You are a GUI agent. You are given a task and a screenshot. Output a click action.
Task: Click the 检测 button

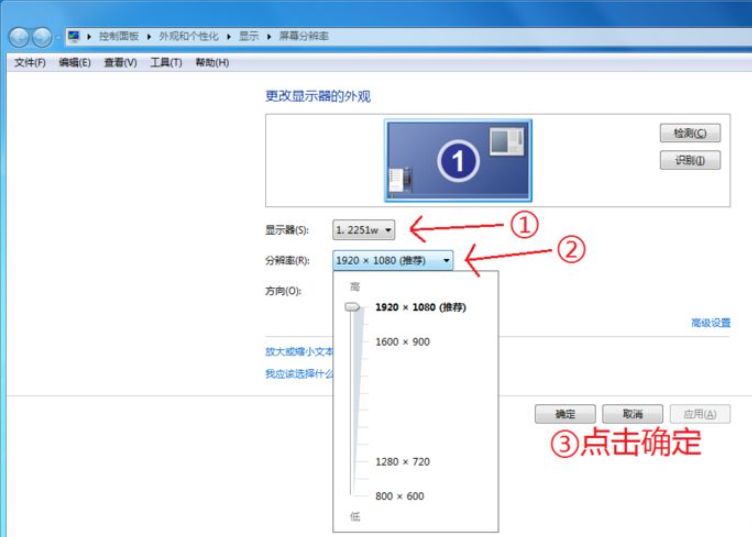690,133
